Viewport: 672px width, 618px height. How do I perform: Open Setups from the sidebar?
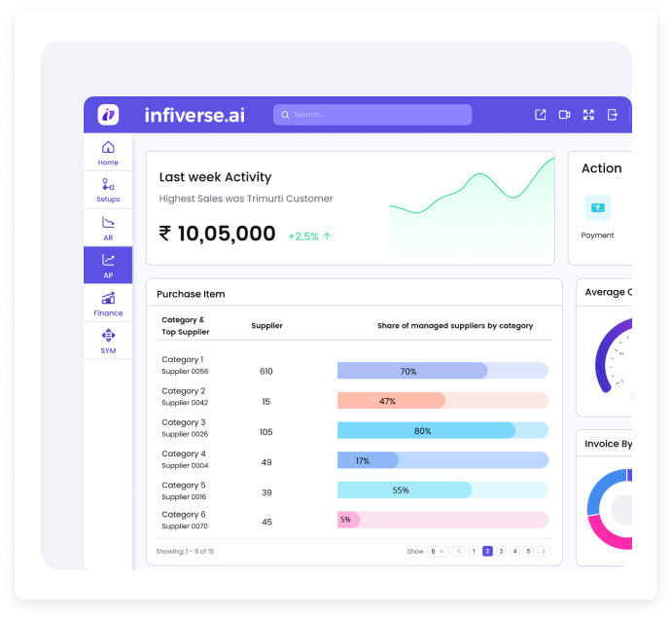pyautogui.click(x=108, y=190)
